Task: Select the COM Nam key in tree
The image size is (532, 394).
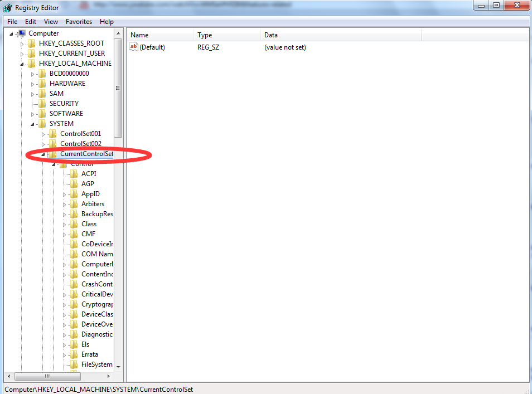Action: pos(97,254)
